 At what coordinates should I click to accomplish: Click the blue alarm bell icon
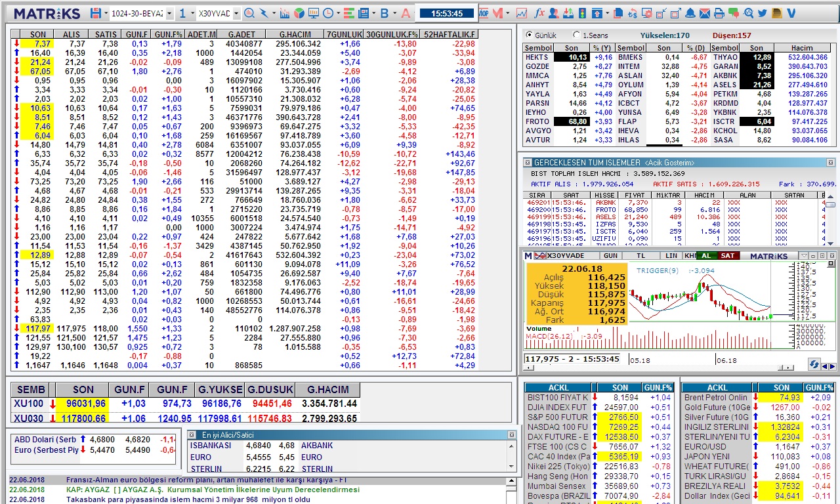pyautogui.click(x=690, y=13)
